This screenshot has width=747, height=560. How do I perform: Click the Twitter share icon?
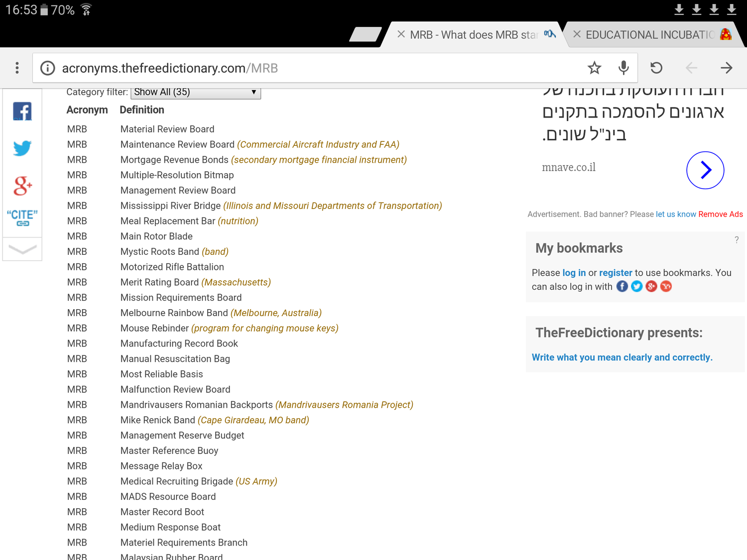tap(22, 148)
